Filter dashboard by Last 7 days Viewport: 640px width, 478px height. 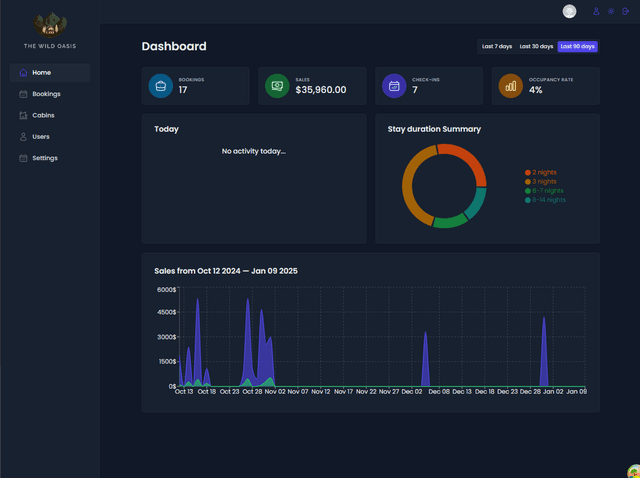(x=496, y=47)
